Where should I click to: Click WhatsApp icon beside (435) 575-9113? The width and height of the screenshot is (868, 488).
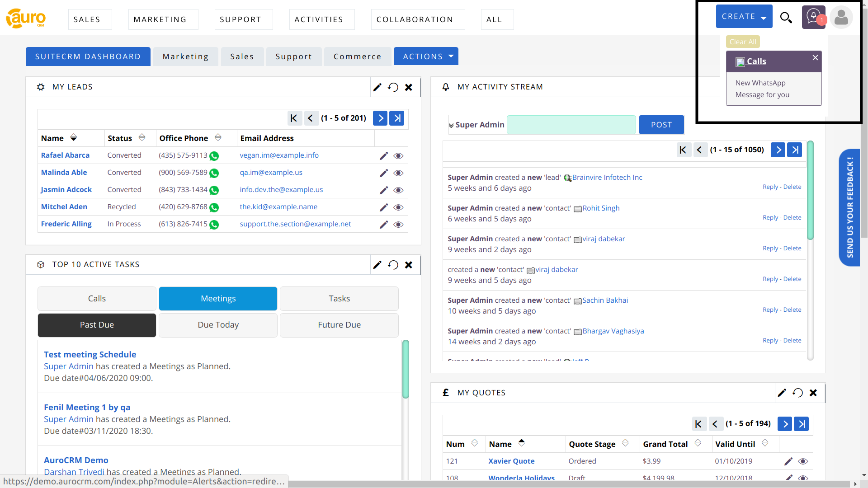214,156
